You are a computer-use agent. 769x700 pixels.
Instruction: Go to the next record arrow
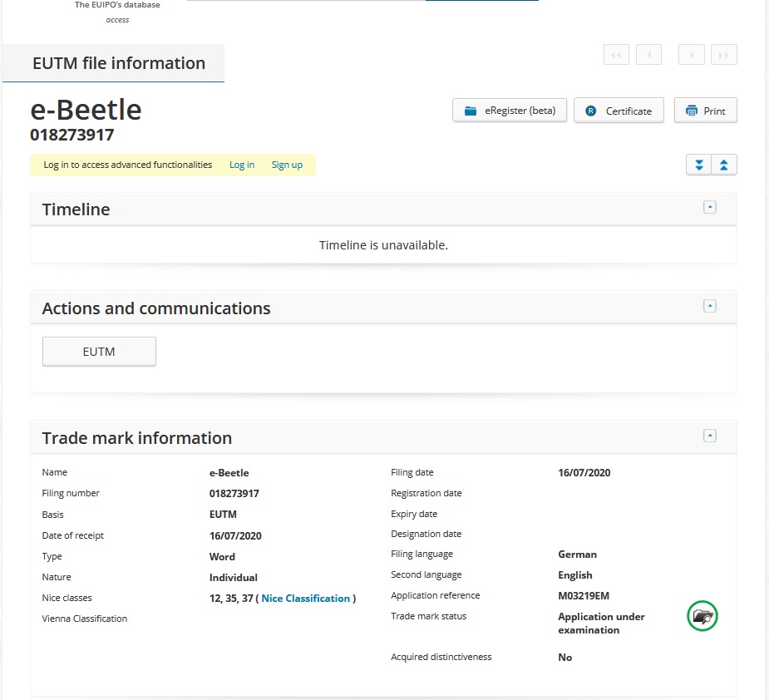click(692, 55)
